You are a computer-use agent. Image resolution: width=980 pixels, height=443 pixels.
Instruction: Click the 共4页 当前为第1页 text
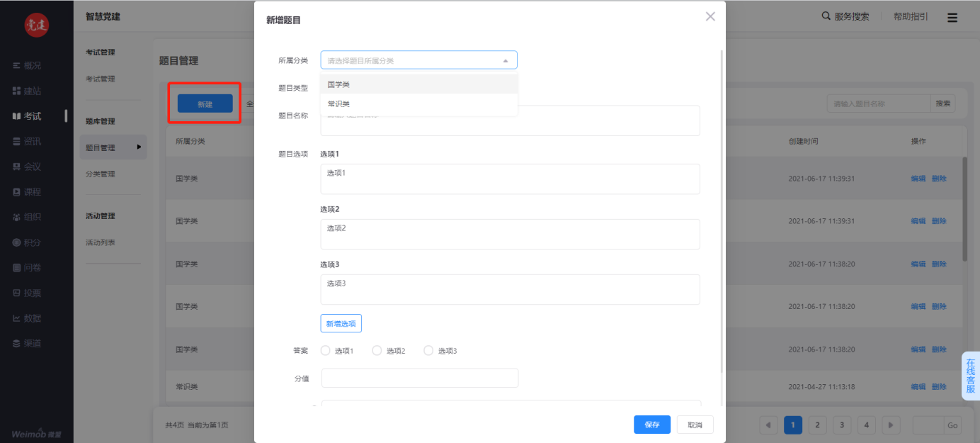pyautogui.click(x=197, y=425)
